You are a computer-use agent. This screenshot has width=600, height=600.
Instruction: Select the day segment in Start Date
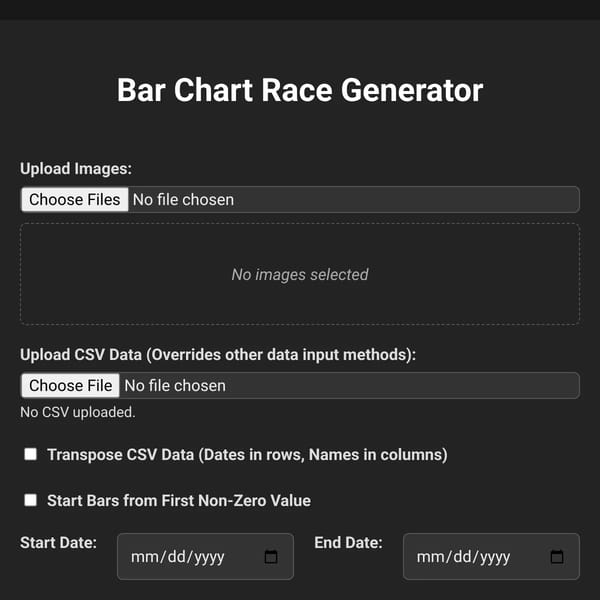(x=177, y=557)
